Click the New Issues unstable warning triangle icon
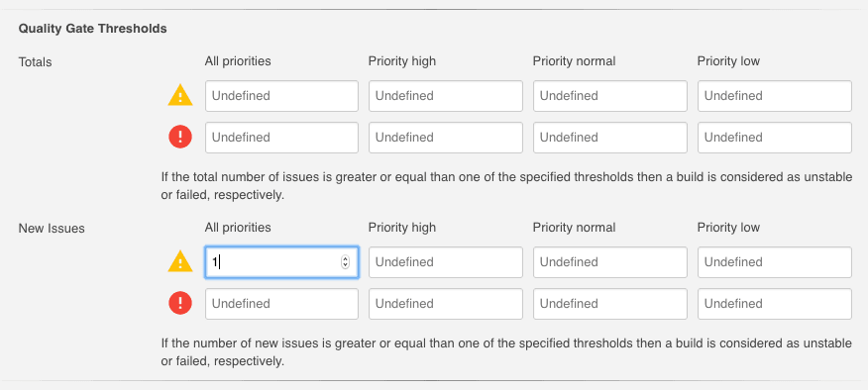The width and height of the screenshot is (868, 390). click(x=180, y=261)
